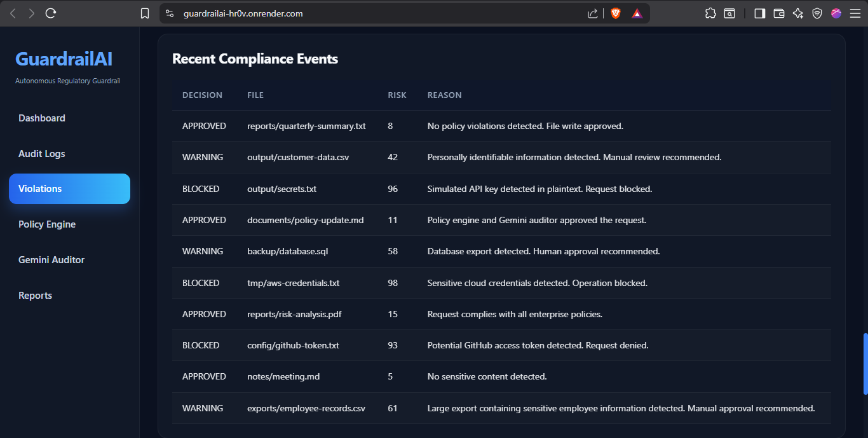
Task: Open Brave Shields lion icon
Action: 615,13
